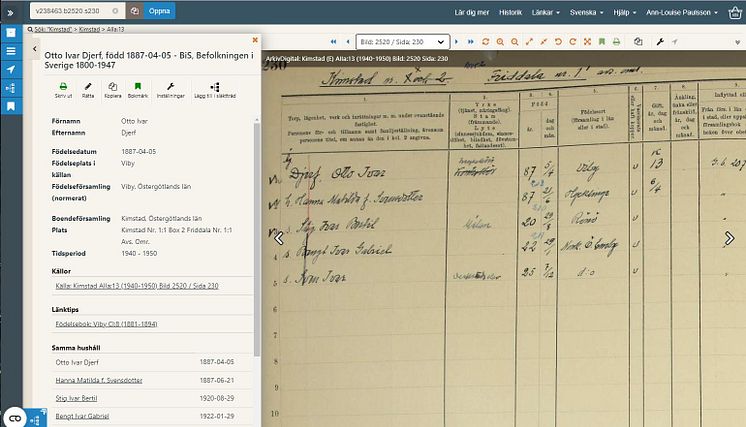Click the viewer wrench settings icon
This screenshot has width=746, height=427.
tap(660, 42)
